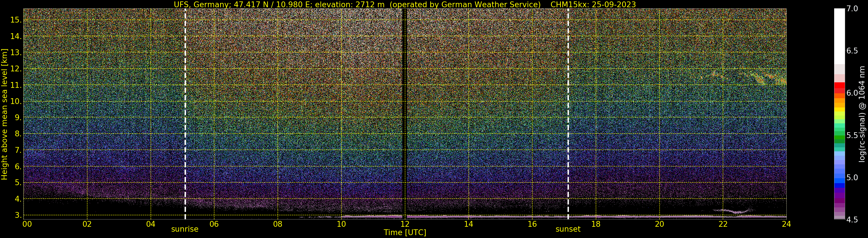Viewport: 868px width, 238px height.
Task: Select the "8." height axis tick label
Action: point(18,134)
